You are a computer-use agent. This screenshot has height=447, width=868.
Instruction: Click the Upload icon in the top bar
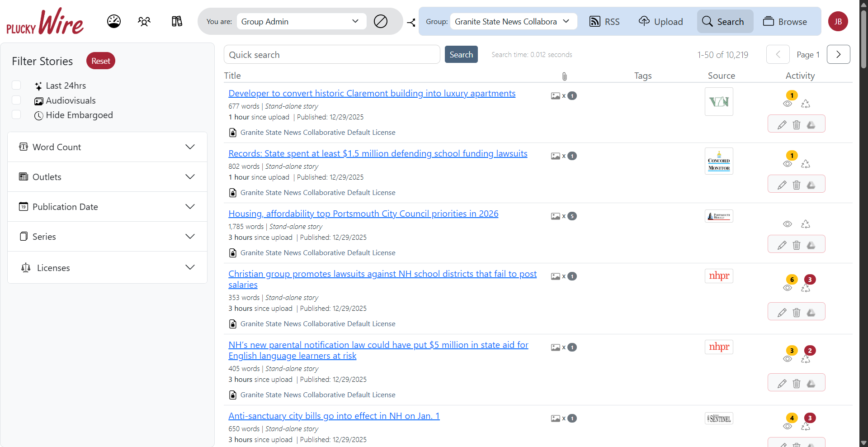point(660,21)
